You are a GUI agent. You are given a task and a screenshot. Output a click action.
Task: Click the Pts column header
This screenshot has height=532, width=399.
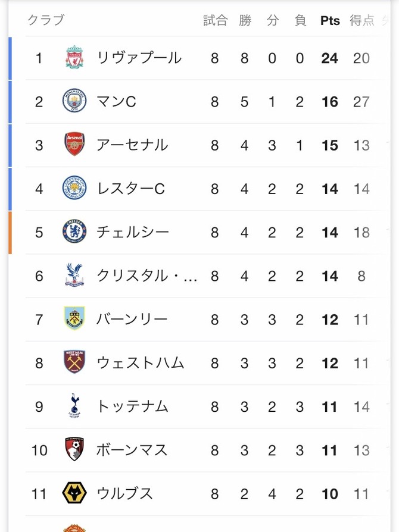[330, 21]
